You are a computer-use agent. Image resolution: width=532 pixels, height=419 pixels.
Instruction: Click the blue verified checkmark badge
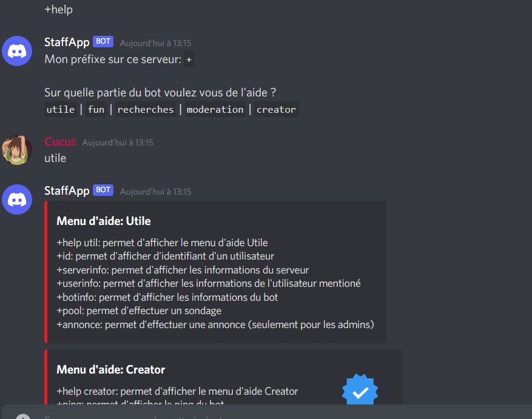(360, 389)
